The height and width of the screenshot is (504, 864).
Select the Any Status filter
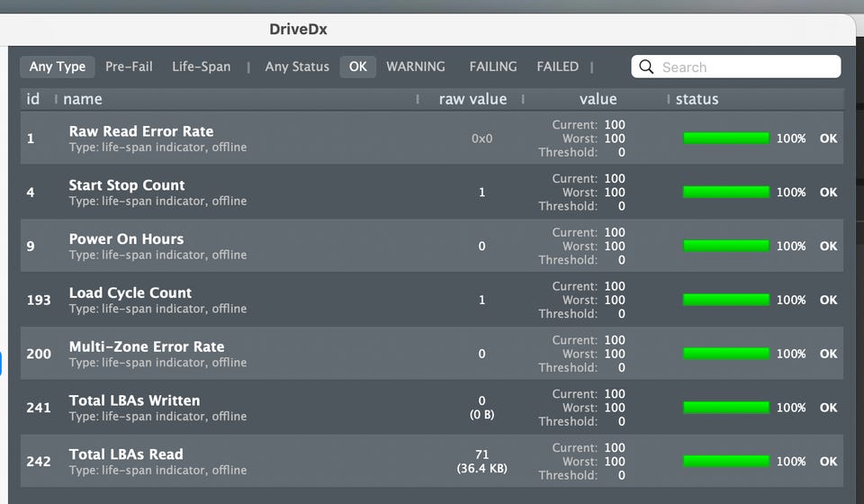pos(297,67)
